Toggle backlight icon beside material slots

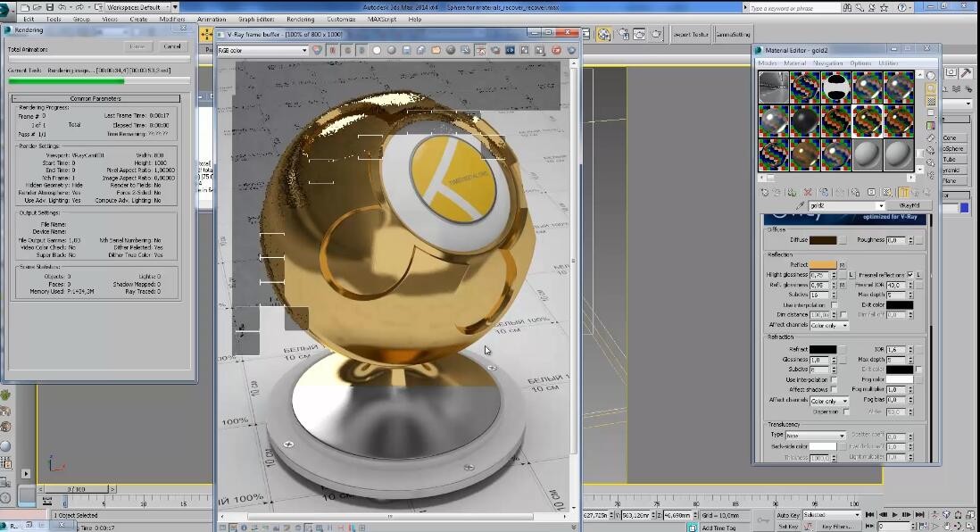click(931, 88)
